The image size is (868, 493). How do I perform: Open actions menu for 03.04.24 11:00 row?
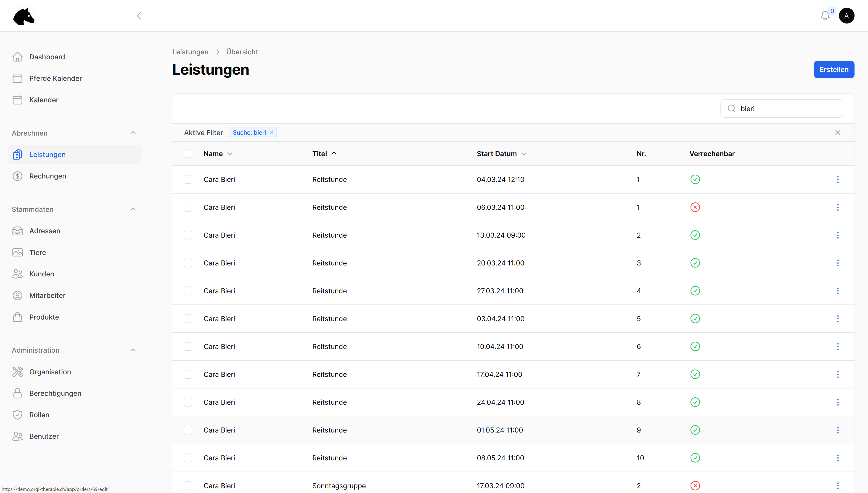[838, 319]
